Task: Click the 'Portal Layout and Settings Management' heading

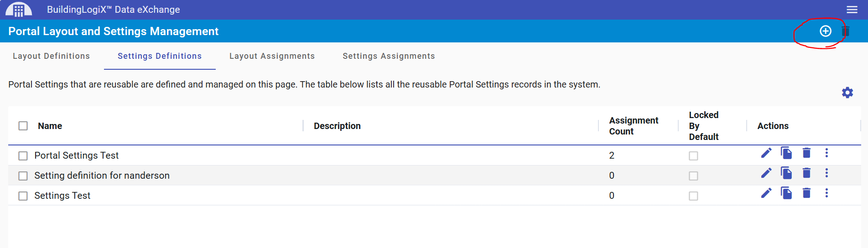Action: point(114,31)
